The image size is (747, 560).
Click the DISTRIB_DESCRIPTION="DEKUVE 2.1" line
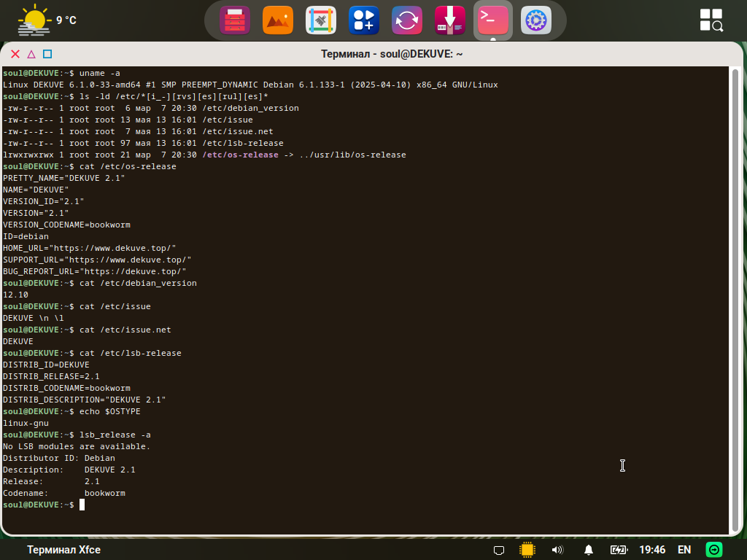click(85, 400)
